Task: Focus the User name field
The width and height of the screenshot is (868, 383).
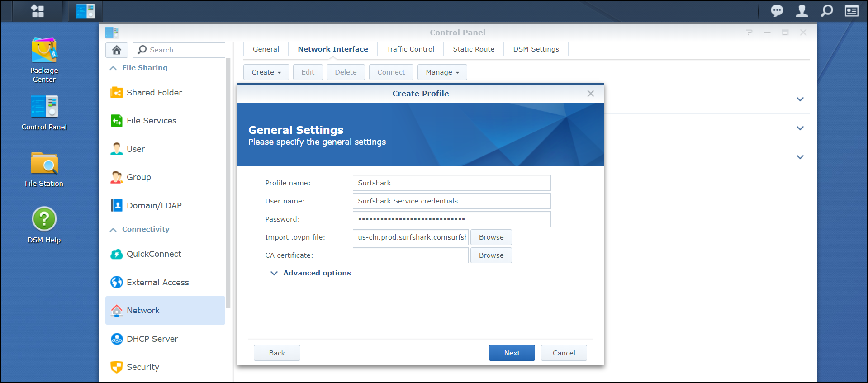Action: [452, 201]
